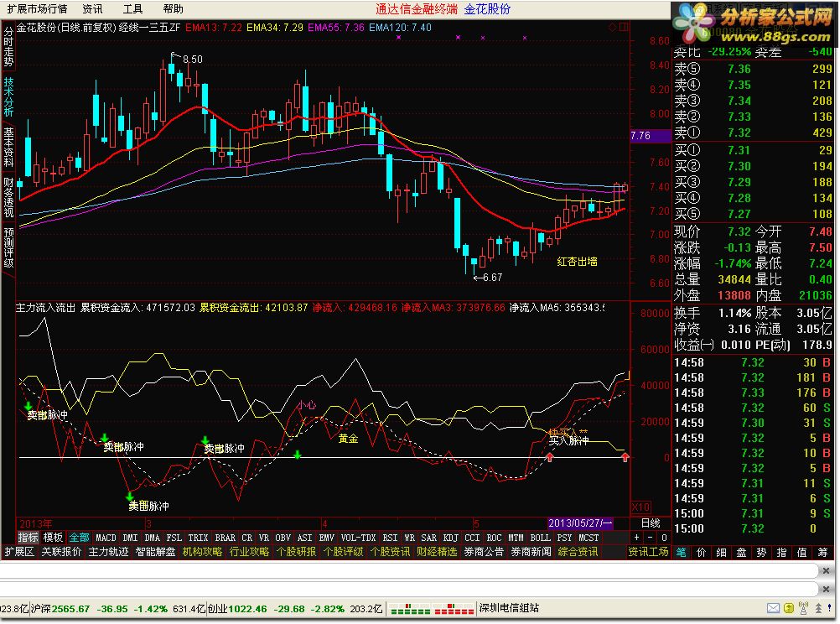Open the 财经精选 tab

(x=437, y=552)
